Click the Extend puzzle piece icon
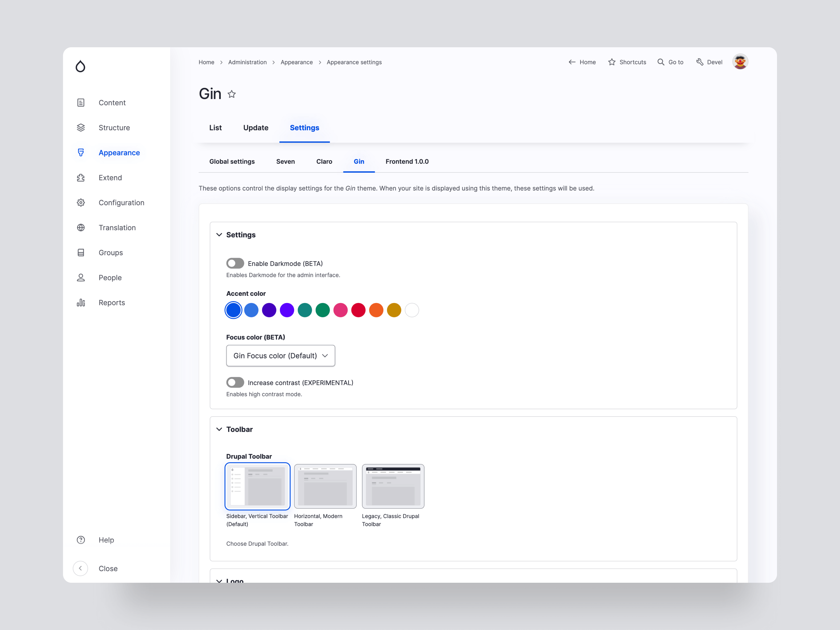 click(x=81, y=178)
